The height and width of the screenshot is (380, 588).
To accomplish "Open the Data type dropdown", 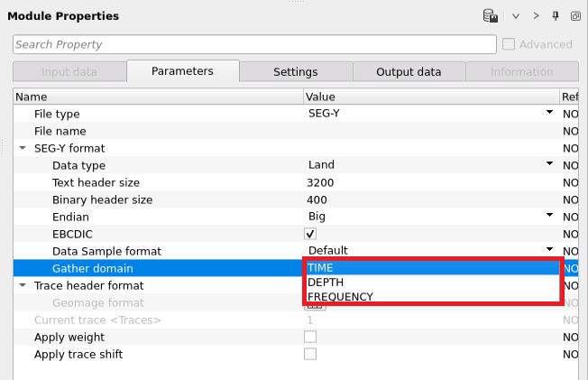I will (548, 165).
